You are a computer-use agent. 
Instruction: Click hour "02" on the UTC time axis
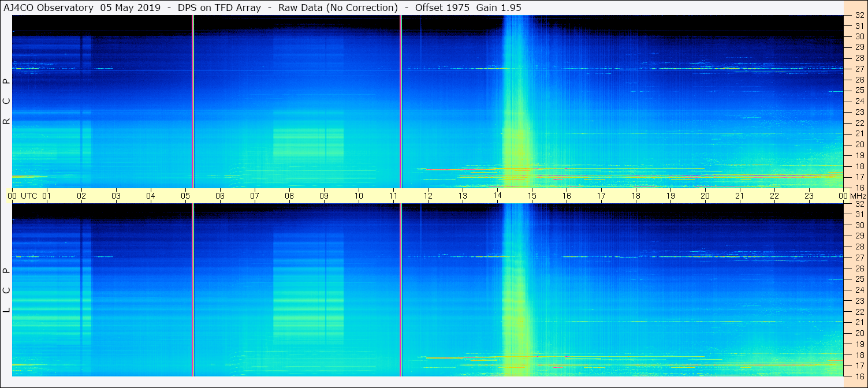[81, 196]
